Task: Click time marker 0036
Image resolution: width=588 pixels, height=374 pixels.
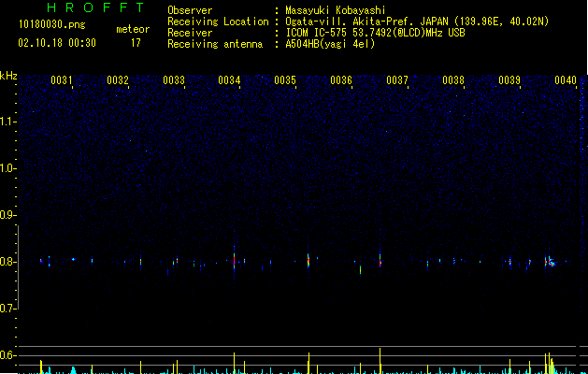Action: point(341,80)
